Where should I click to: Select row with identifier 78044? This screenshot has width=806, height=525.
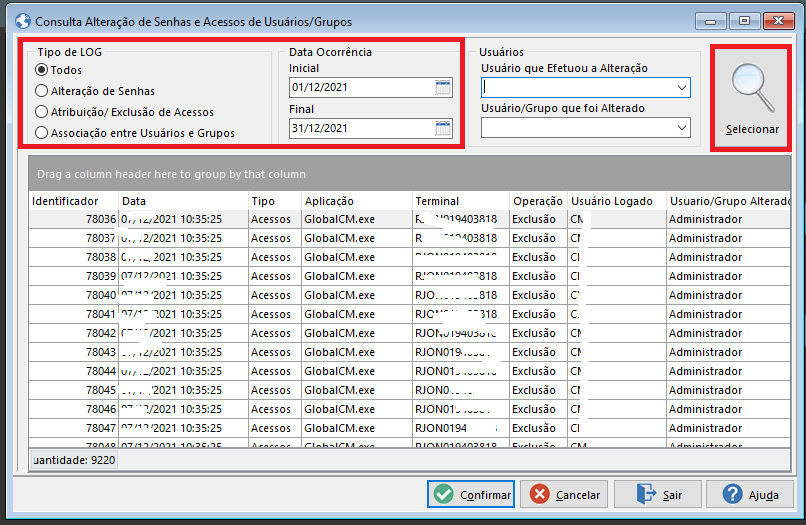point(409,372)
